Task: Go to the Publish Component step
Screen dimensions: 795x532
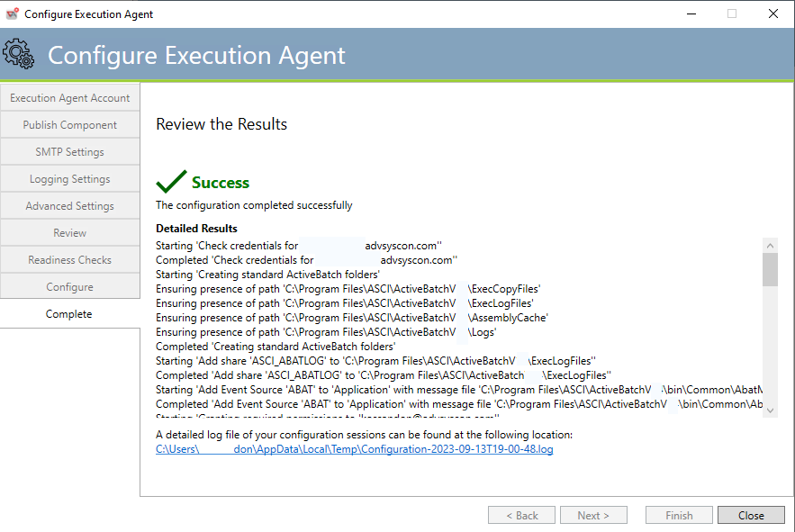Action: coord(70,125)
